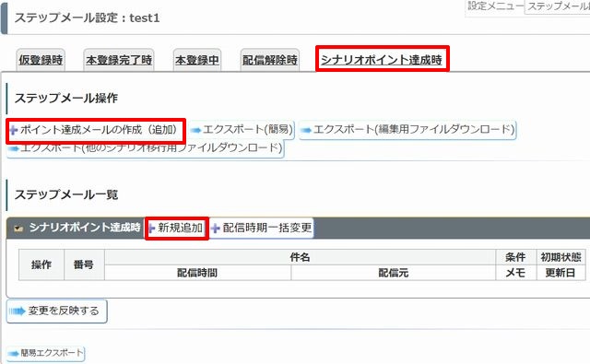Click the 操作 column header
This screenshot has height=364, width=590.
(x=41, y=264)
